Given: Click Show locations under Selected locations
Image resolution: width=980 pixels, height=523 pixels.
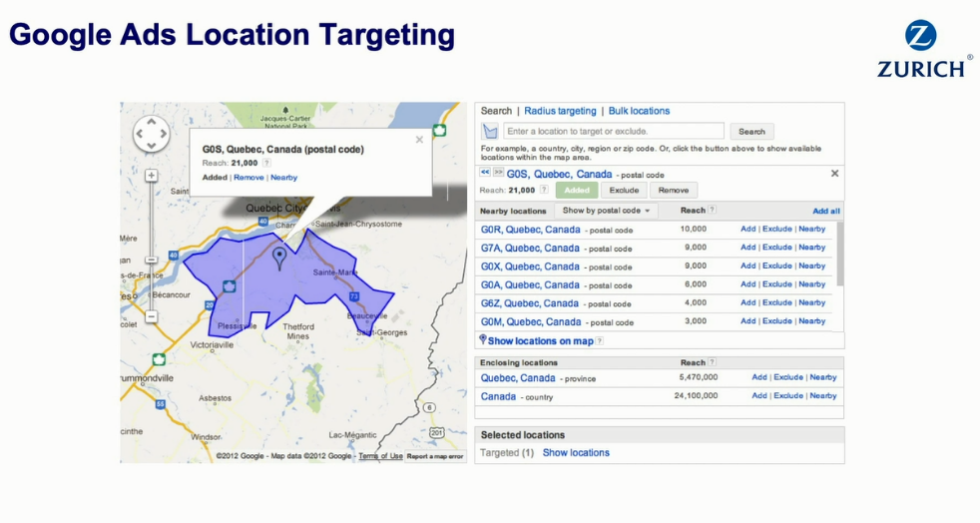Looking at the screenshot, I should [x=576, y=453].
